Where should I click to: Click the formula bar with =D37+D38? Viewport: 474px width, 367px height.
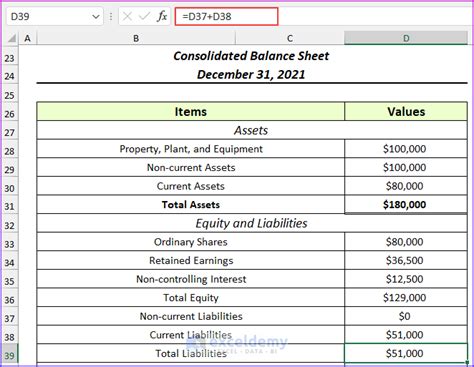click(226, 16)
